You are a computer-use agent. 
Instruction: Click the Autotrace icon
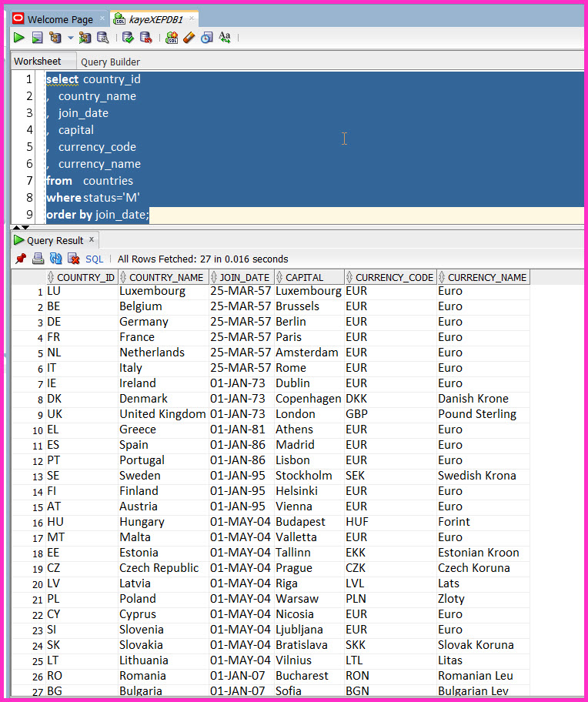pyautogui.click(x=85, y=38)
